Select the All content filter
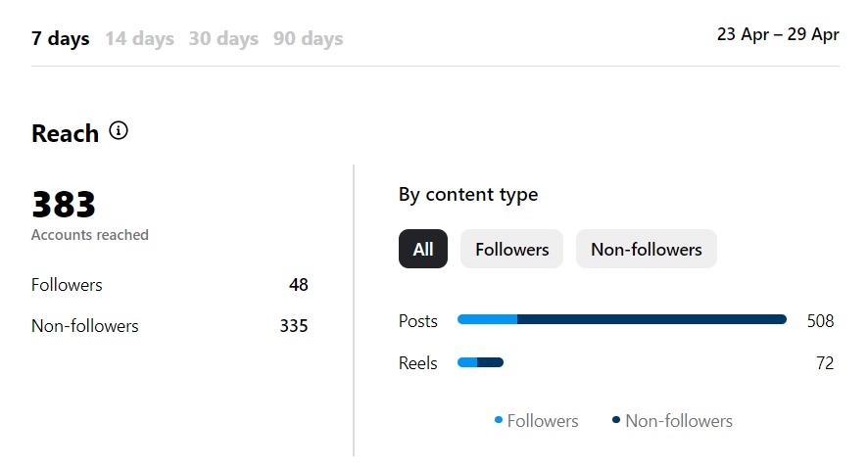Image resolution: width=868 pixels, height=472 pixels. click(423, 249)
